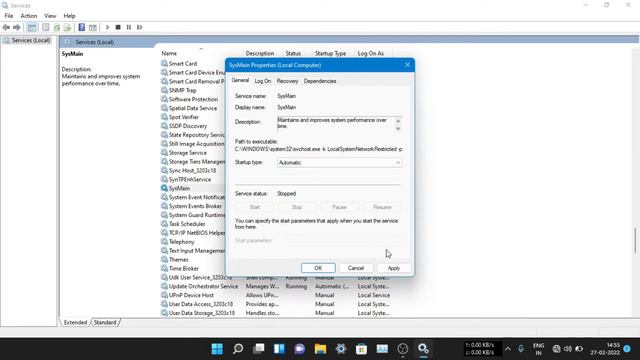The height and width of the screenshot is (360, 640).
Task: Select the General tab
Action: click(x=240, y=80)
